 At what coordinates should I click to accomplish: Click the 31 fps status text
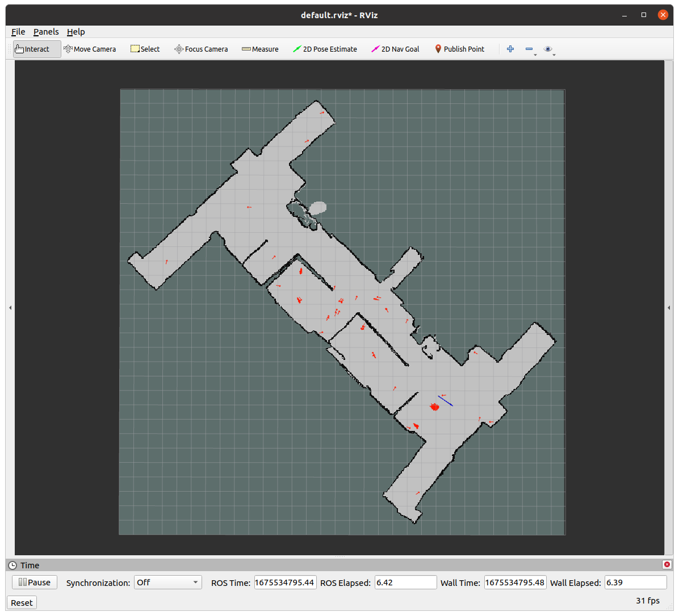(647, 601)
